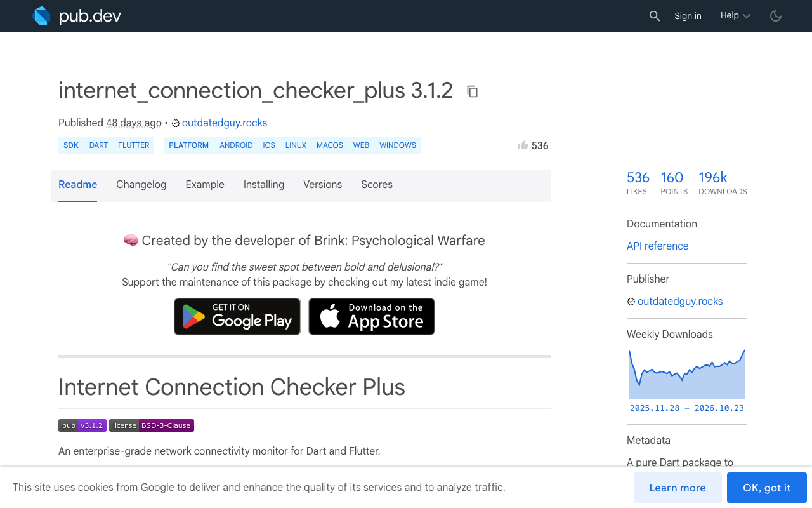Click the license BSD-3-Clause badge
Viewport: 812px width, 508px height.
click(152, 425)
